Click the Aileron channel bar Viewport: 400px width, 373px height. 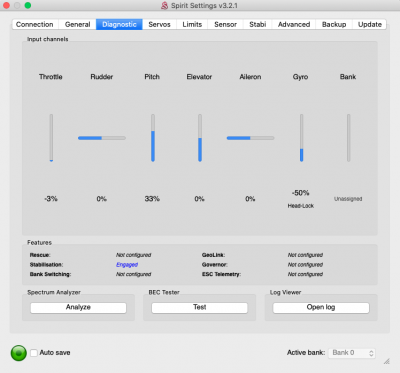click(x=250, y=138)
